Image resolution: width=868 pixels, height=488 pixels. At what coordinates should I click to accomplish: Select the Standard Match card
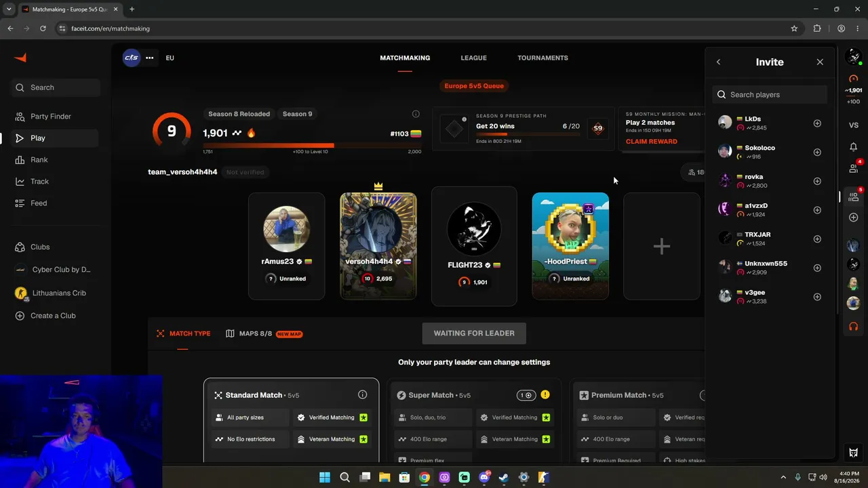tap(292, 420)
